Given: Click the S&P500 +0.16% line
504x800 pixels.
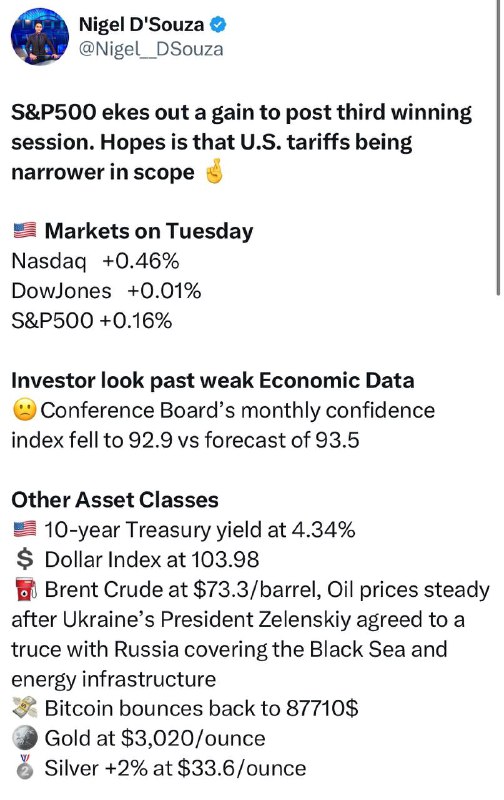Looking at the screenshot, I should coord(92,321).
